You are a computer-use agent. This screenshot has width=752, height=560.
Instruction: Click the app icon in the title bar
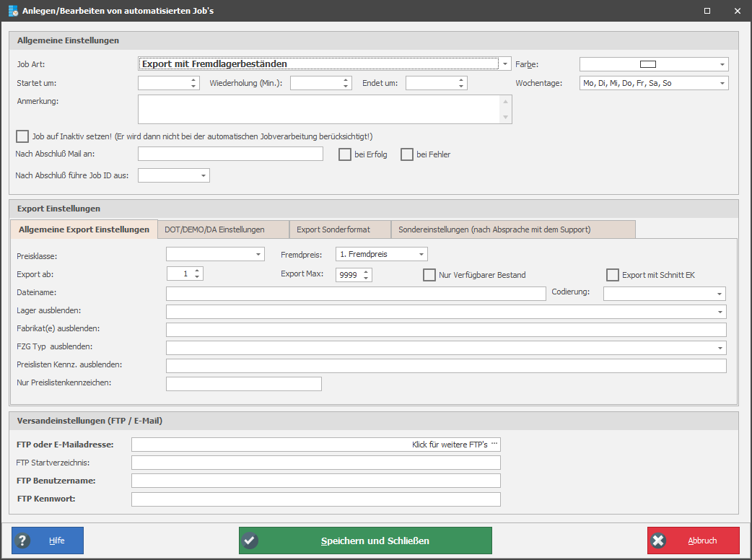[13, 11]
